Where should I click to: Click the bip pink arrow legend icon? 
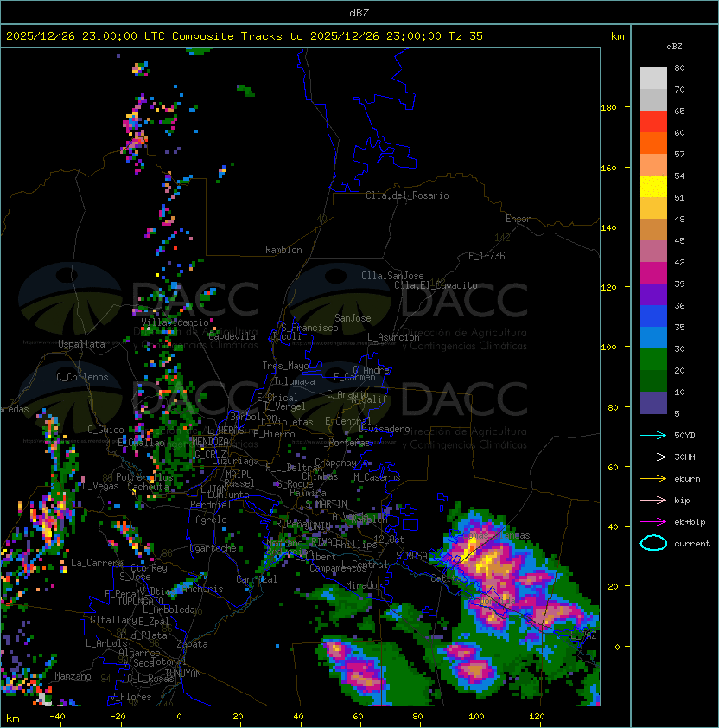(653, 500)
